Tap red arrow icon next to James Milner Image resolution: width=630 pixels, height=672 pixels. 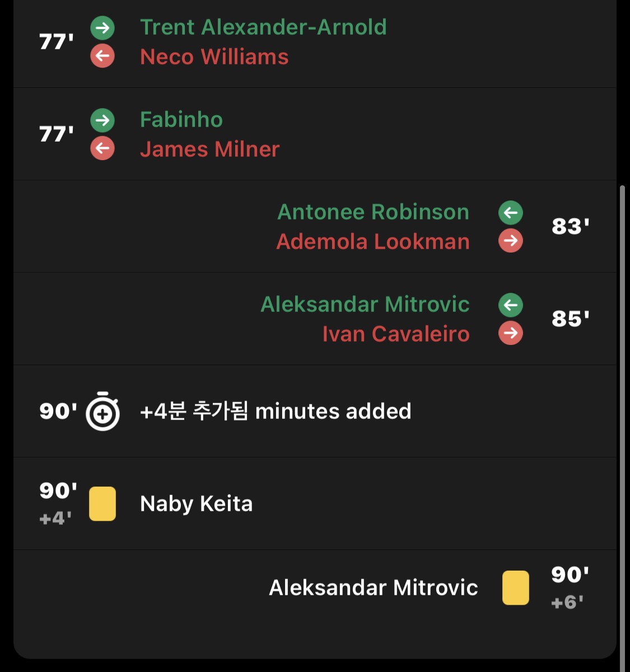coord(102,148)
